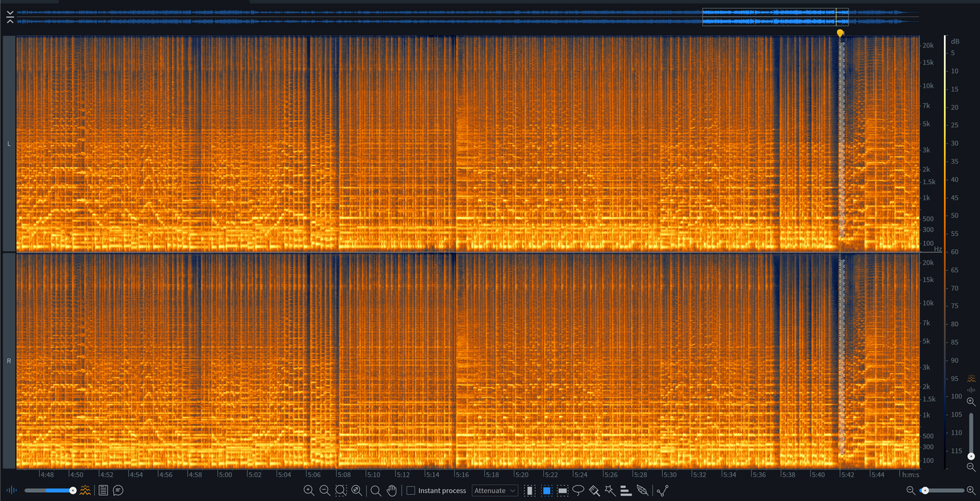The height and width of the screenshot is (501, 980).
Task: Click the zoom out magnifier at bottom right
Action: (911, 490)
